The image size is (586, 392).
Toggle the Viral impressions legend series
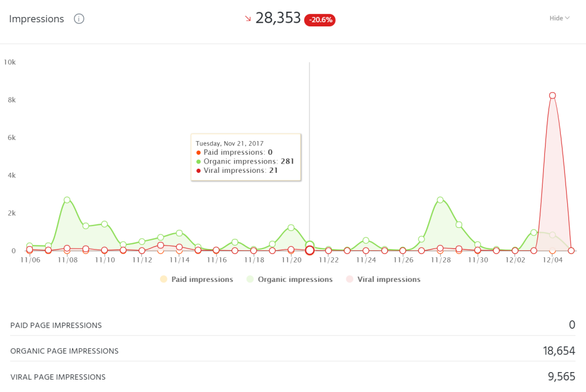coord(383,279)
